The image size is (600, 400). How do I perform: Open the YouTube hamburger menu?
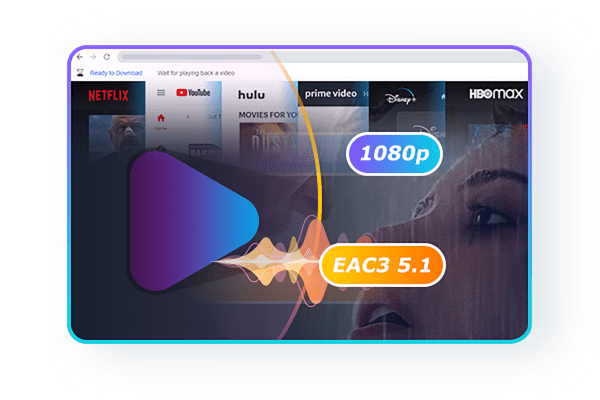[x=161, y=93]
